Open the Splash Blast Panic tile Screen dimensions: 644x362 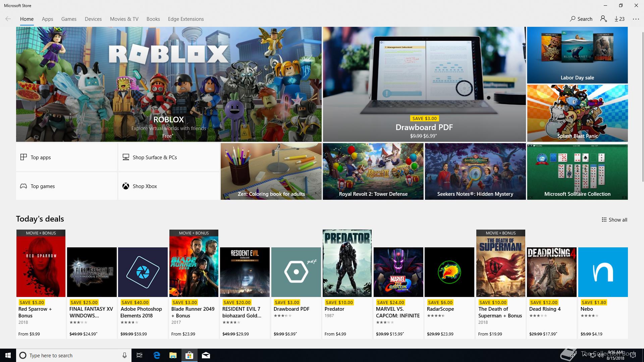point(577,113)
